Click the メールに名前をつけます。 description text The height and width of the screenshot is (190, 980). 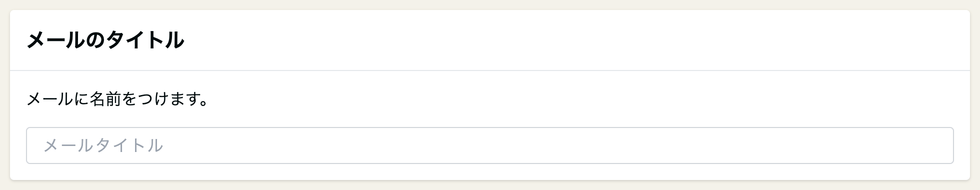[x=117, y=99]
